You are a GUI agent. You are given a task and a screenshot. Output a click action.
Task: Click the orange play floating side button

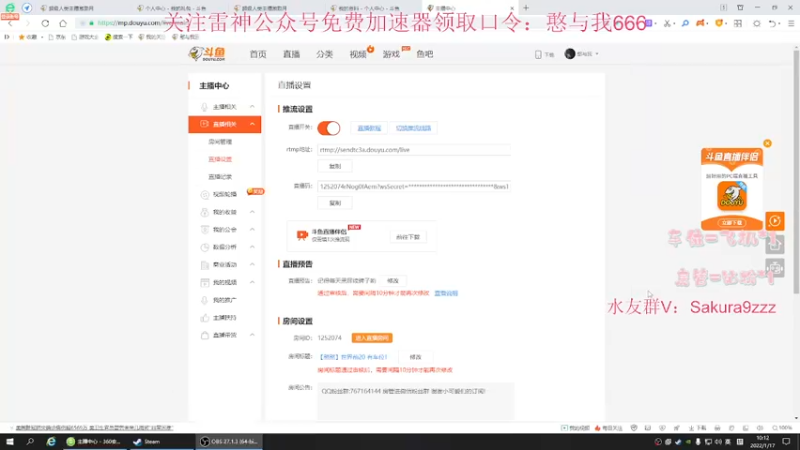click(774, 221)
